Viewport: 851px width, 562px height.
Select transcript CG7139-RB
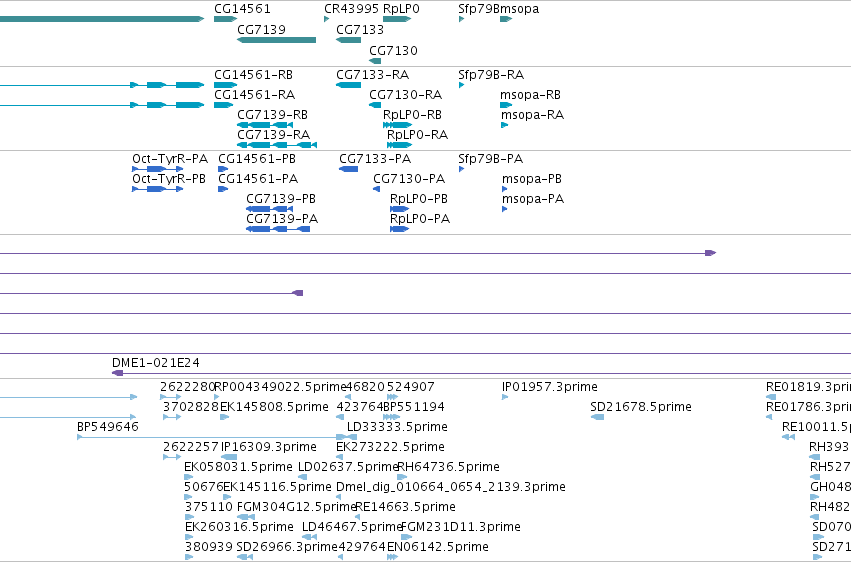point(272,114)
